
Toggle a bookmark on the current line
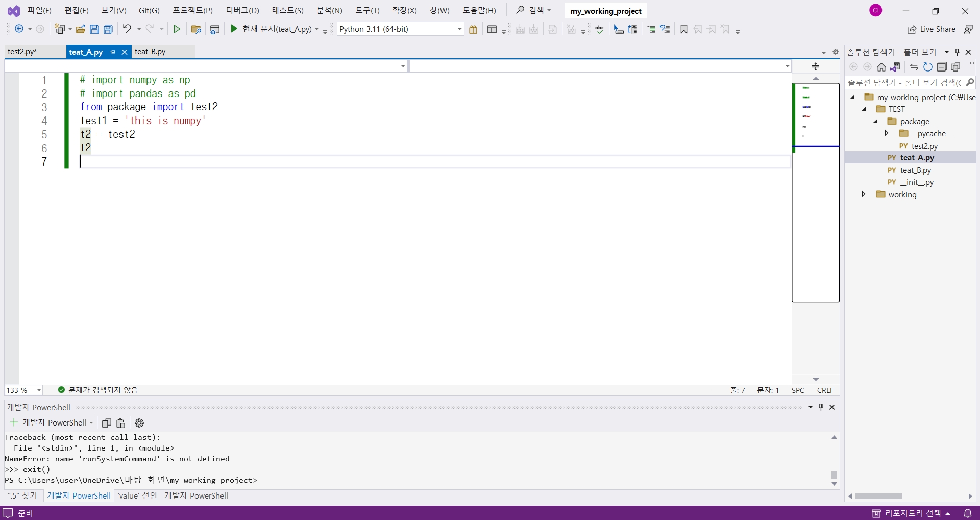pyautogui.click(x=683, y=29)
